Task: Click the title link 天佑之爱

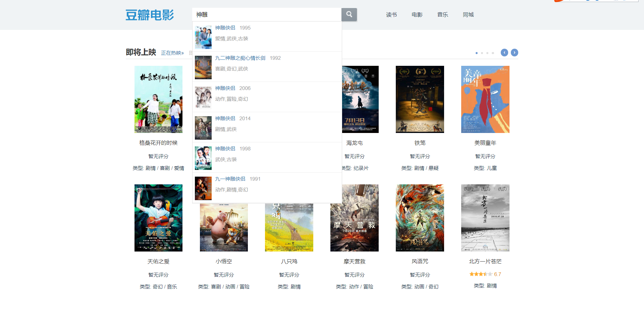Action: pos(158,262)
